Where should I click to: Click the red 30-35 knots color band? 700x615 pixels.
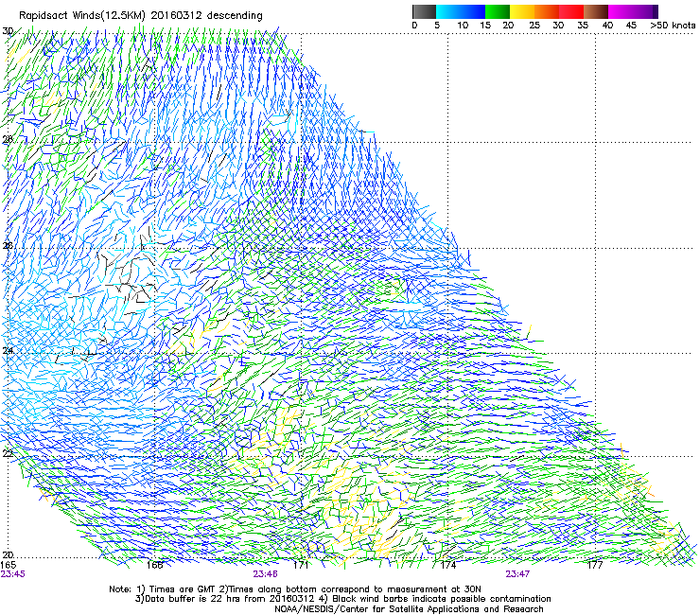click(571, 11)
